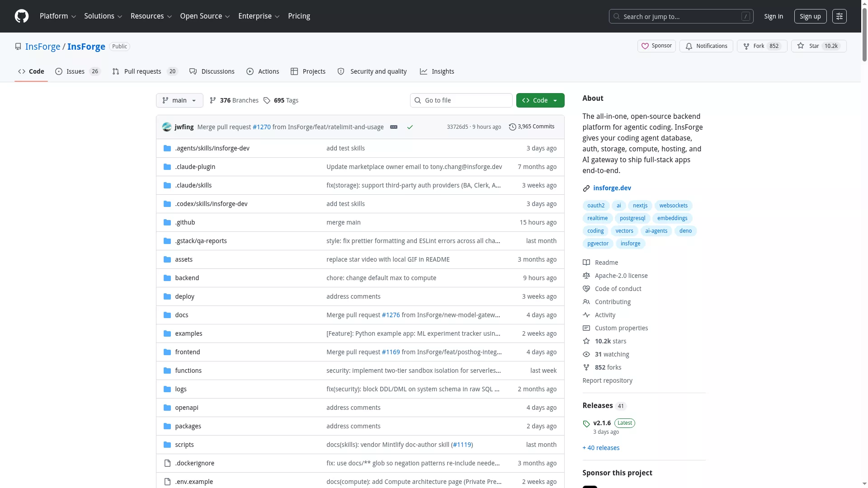Open the main branch selector dropdown
The height and width of the screenshot is (488, 868).
[179, 100]
